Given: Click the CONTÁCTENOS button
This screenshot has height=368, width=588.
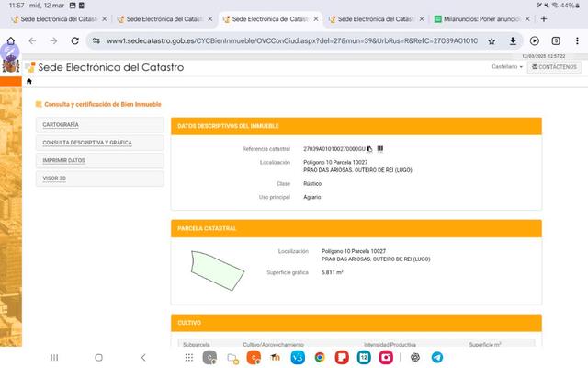Looking at the screenshot, I should point(554,67).
